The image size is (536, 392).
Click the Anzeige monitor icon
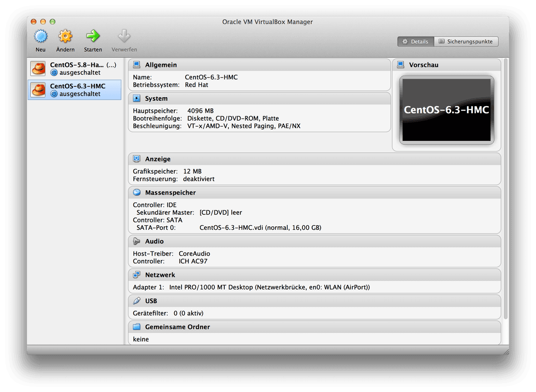point(136,159)
